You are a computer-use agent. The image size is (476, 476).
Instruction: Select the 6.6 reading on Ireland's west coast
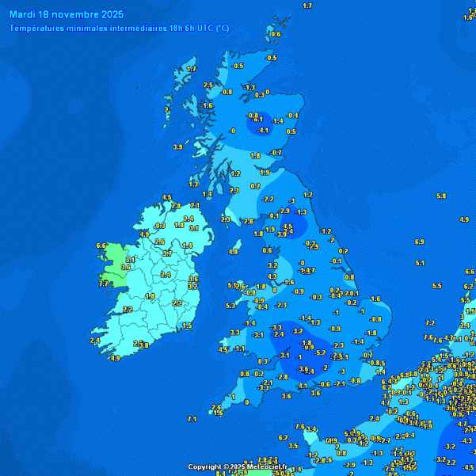click(x=101, y=246)
